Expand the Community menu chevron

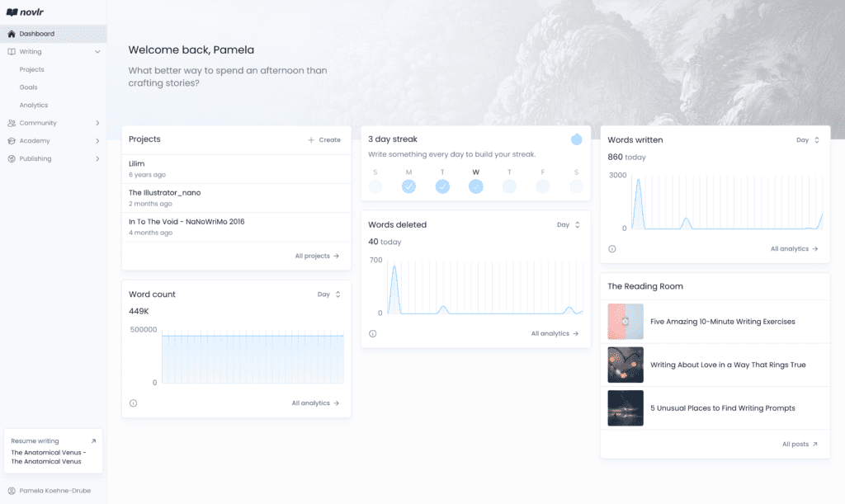(97, 123)
